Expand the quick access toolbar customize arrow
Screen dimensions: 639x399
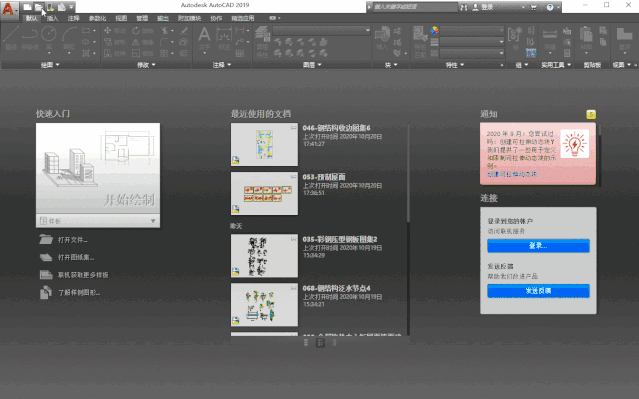(x=71, y=7)
